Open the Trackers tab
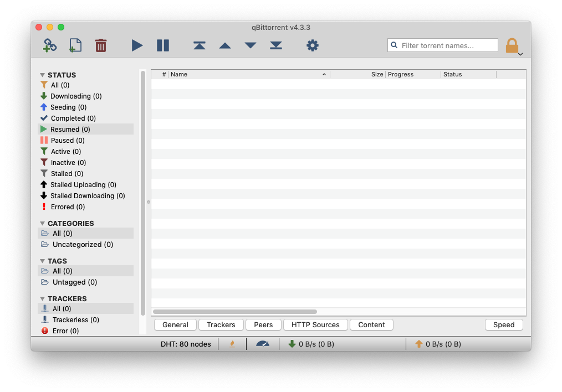The image size is (562, 392). pos(221,324)
